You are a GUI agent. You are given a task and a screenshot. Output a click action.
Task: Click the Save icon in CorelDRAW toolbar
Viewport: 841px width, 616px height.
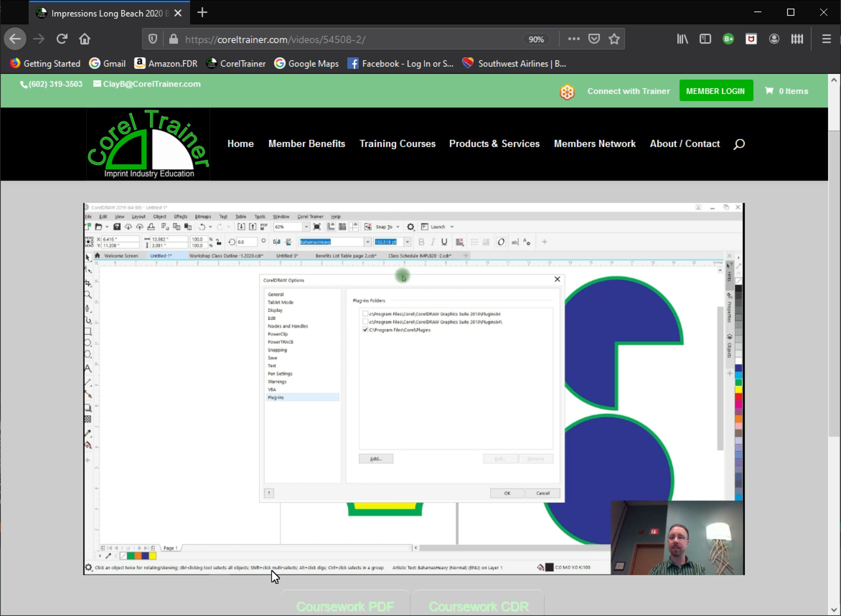point(117,227)
